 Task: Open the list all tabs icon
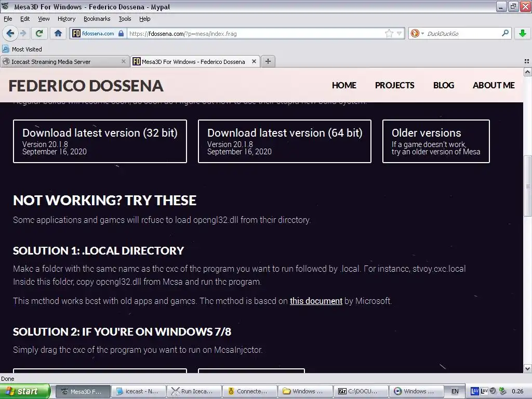click(x=527, y=61)
